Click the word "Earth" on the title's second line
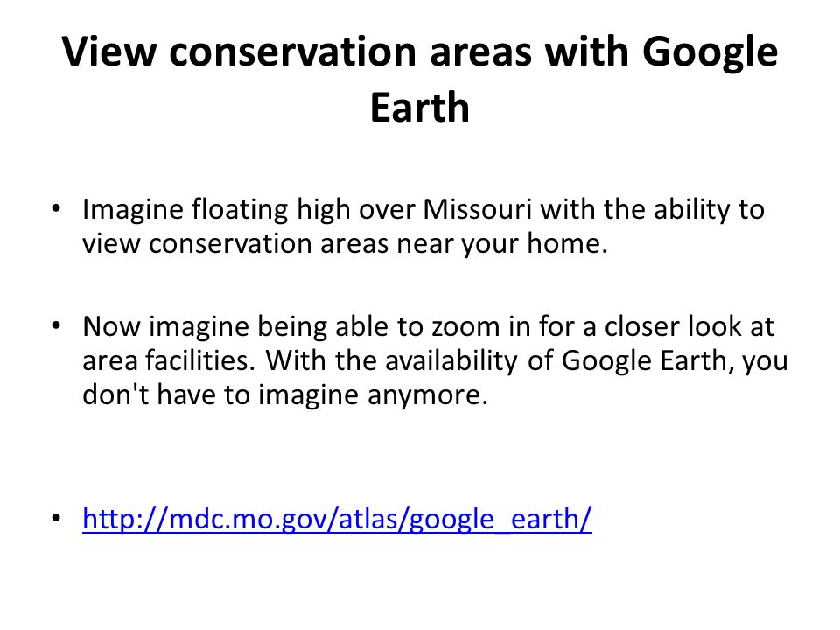The image size is (840, 630). [x=419, y=108]
